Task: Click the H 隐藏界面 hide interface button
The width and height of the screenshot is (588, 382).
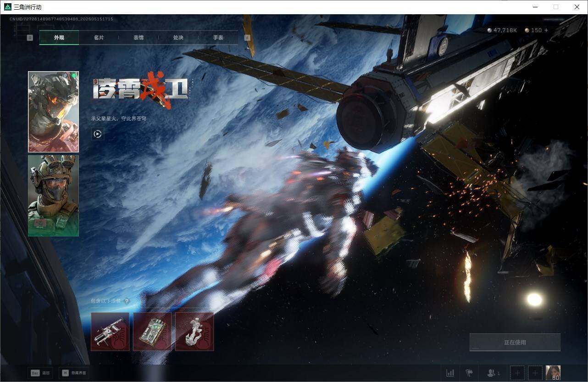Action: (x=74, y=373)
